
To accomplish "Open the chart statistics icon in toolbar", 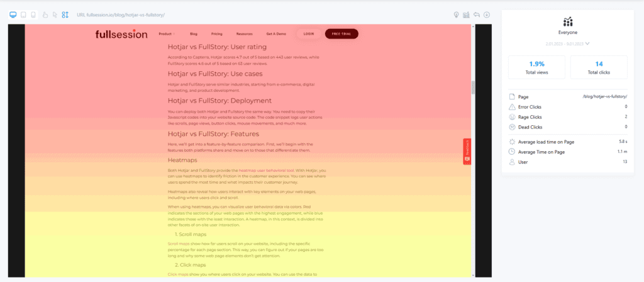I will click(x=467, y=14).
